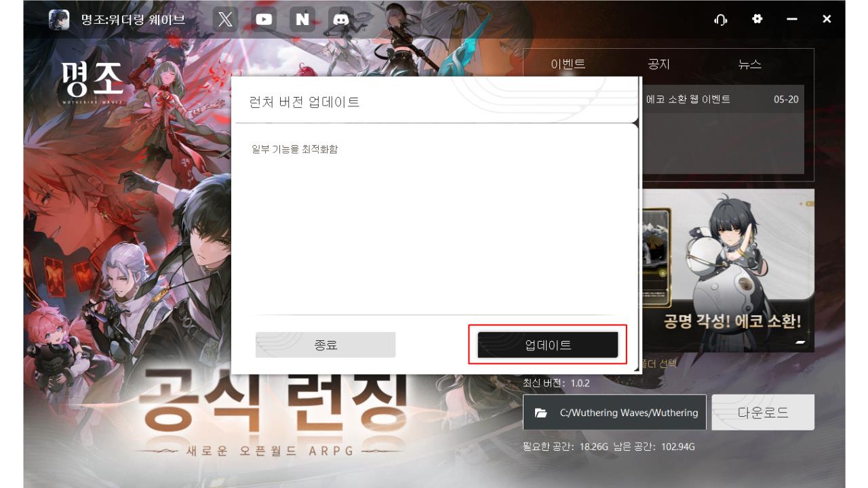868x488 pixels.
Task: Click the Naver (N) icon
Action: [x=301, y=19]
